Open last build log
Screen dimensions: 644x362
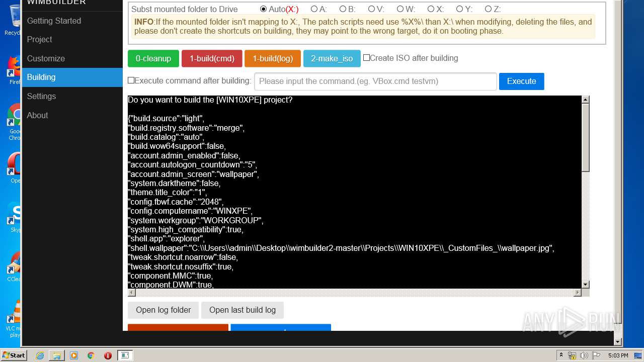pyautogui.click(x=243, y=310)
